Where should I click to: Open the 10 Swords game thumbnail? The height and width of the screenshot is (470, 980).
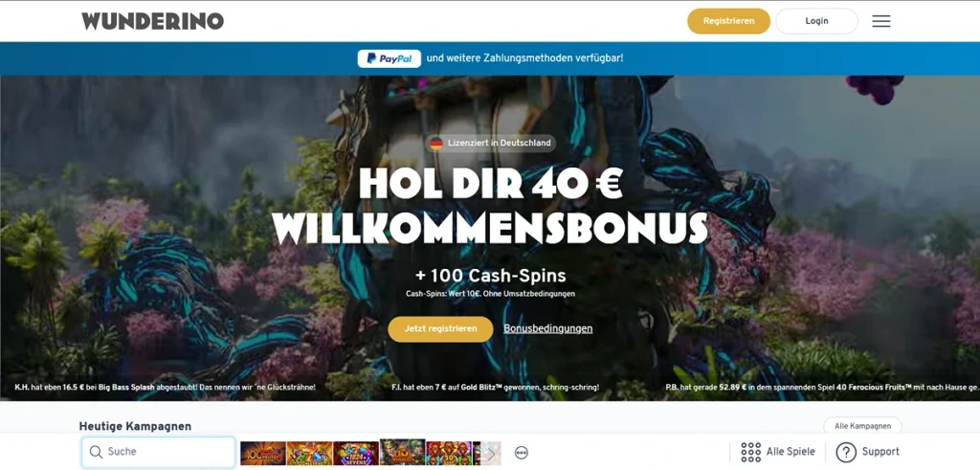click(403, 452)
